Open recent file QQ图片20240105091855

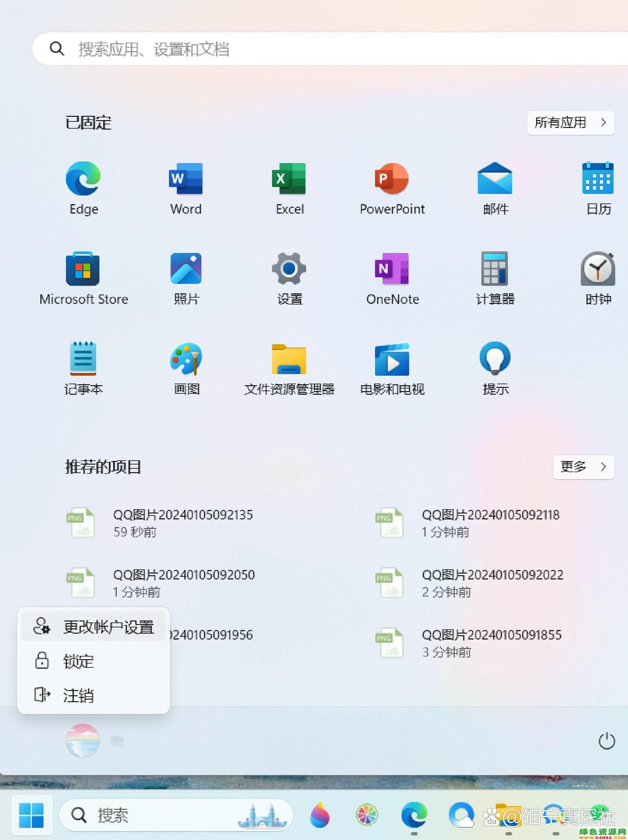pos(469,643)
